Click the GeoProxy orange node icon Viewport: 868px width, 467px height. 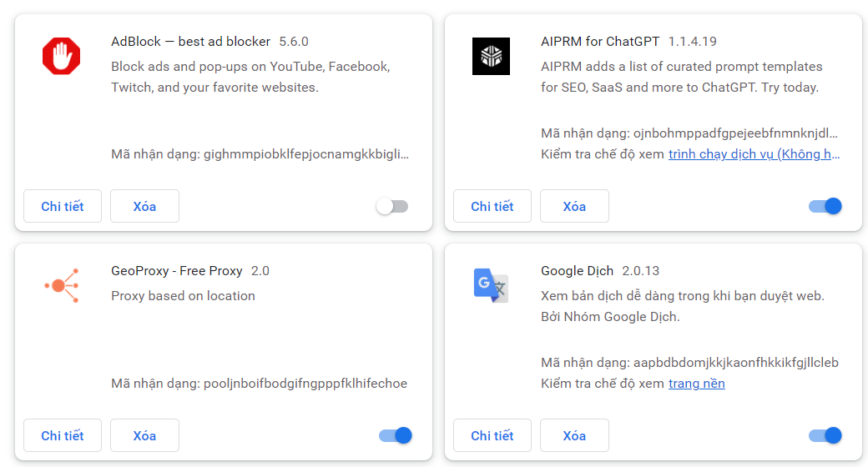[62, 285]
